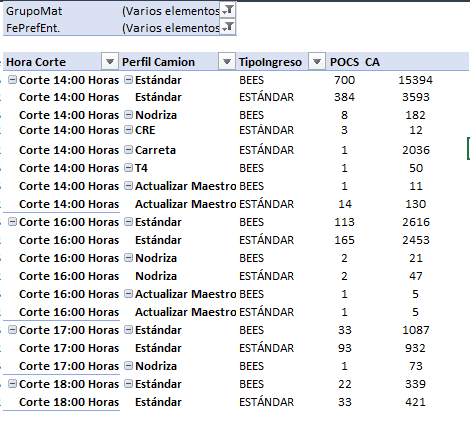Select the cell with value 113
The image size is (470, 422).
345,222
